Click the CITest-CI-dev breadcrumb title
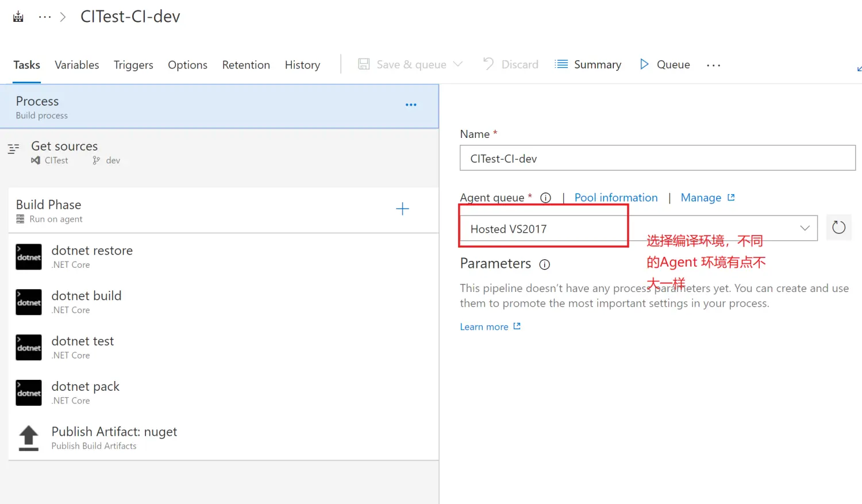The width and height of the screenshot is (862, 504). tap(130, 17)
